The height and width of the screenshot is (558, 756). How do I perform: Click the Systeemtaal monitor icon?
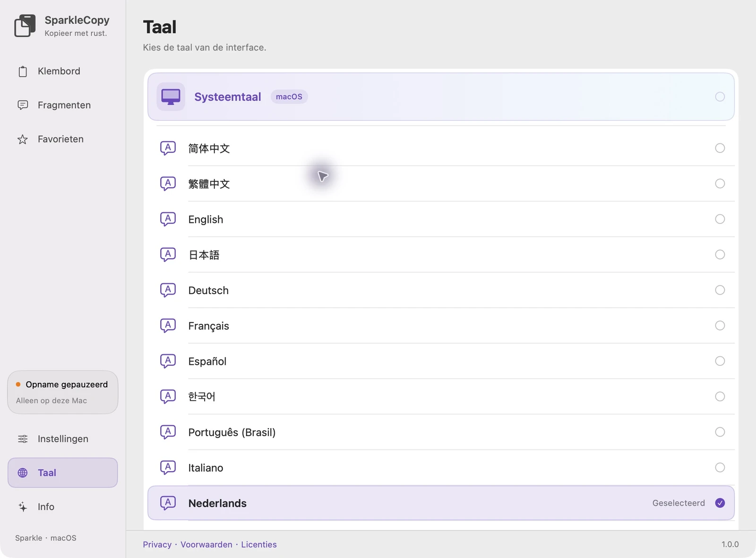(x=171, y=97)
